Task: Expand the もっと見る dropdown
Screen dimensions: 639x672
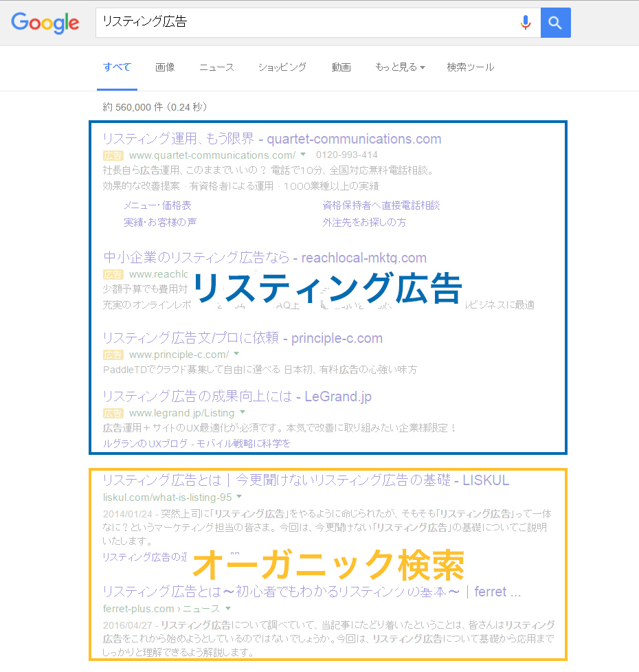Action: point(400,67)
